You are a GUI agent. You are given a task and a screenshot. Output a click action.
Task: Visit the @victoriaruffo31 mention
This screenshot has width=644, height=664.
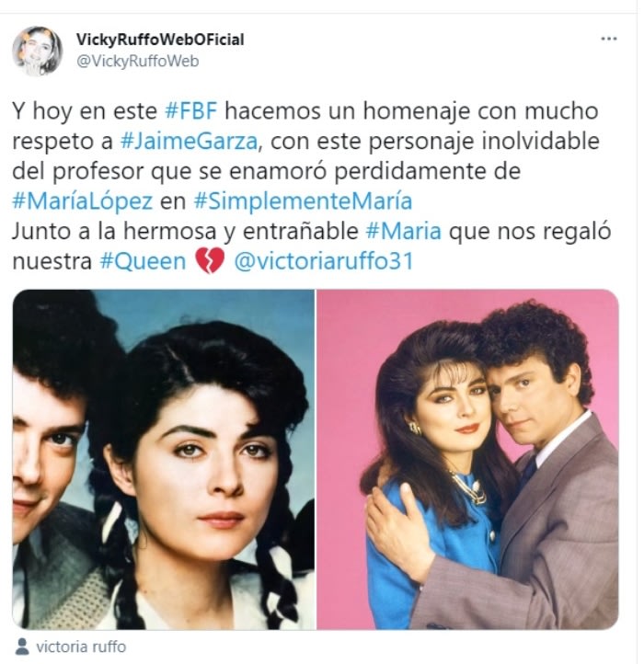click(324, 261)
